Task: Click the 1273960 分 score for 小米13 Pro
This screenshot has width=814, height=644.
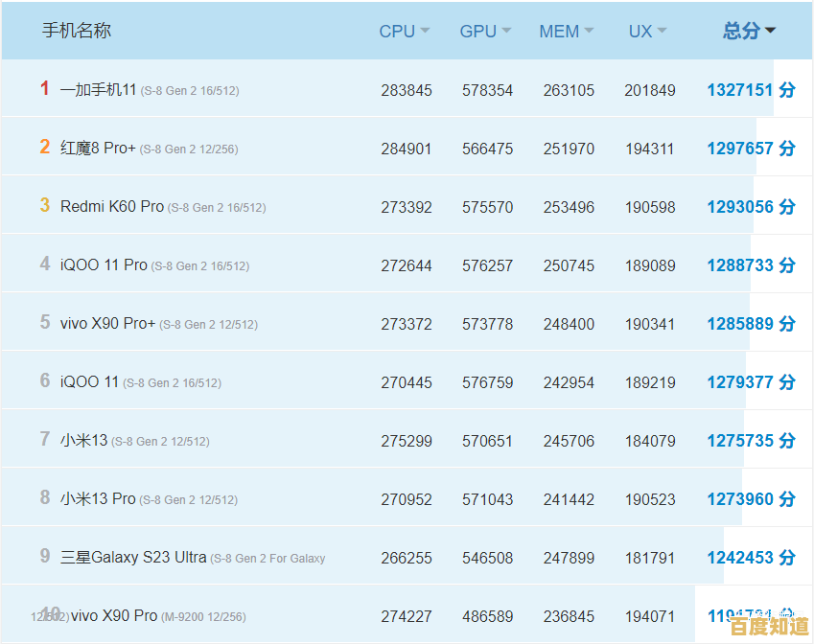Action: click(750, 499)
